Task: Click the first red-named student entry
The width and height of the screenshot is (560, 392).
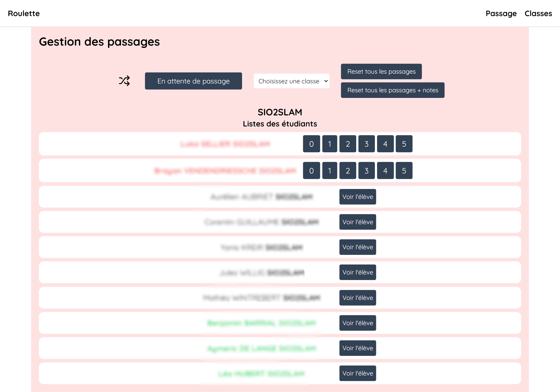Action: (x=225, y=144)
